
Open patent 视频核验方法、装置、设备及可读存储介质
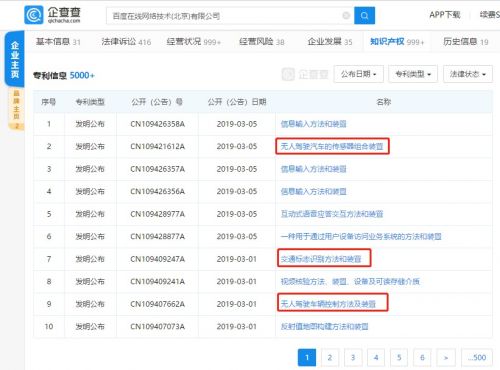350,281
